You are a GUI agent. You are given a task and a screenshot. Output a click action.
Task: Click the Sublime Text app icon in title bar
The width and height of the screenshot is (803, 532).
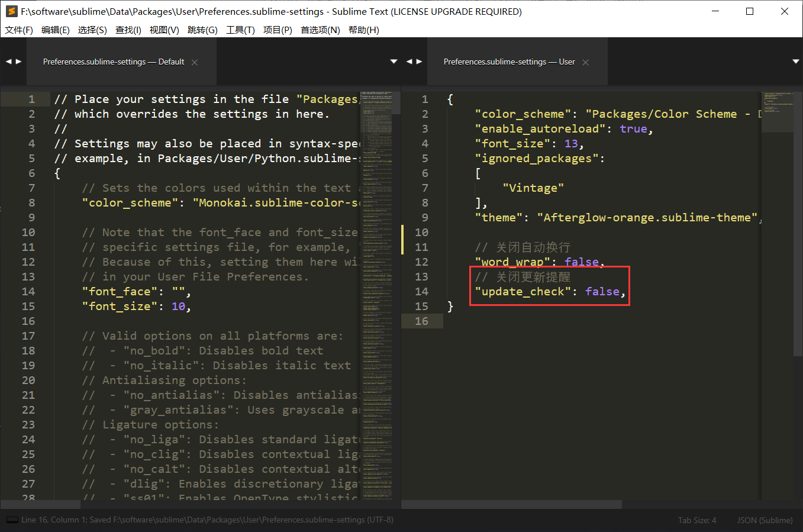click(x=11, y=11)
